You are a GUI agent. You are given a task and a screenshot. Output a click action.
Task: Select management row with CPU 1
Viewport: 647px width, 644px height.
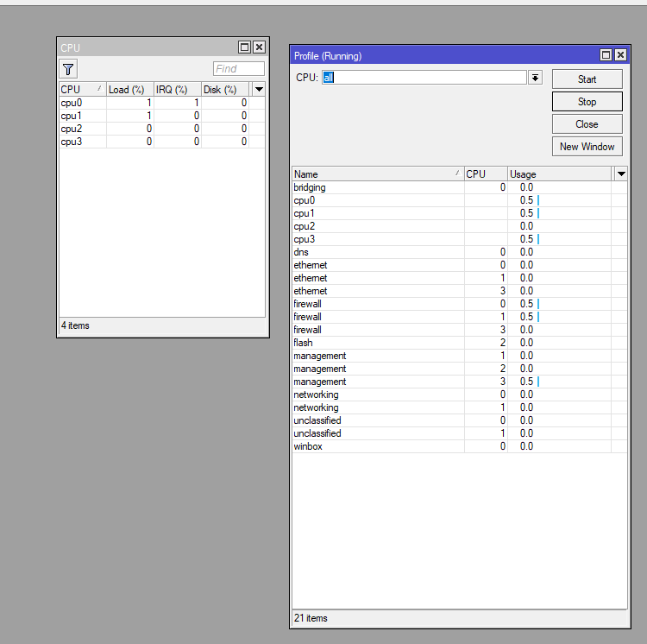pos(460,356)
